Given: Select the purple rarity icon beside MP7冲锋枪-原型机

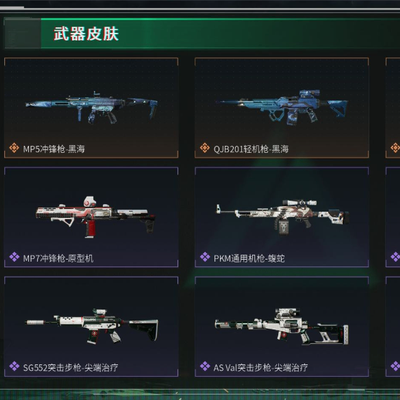Looking at the screenshot, I should (x=14, y=257).
